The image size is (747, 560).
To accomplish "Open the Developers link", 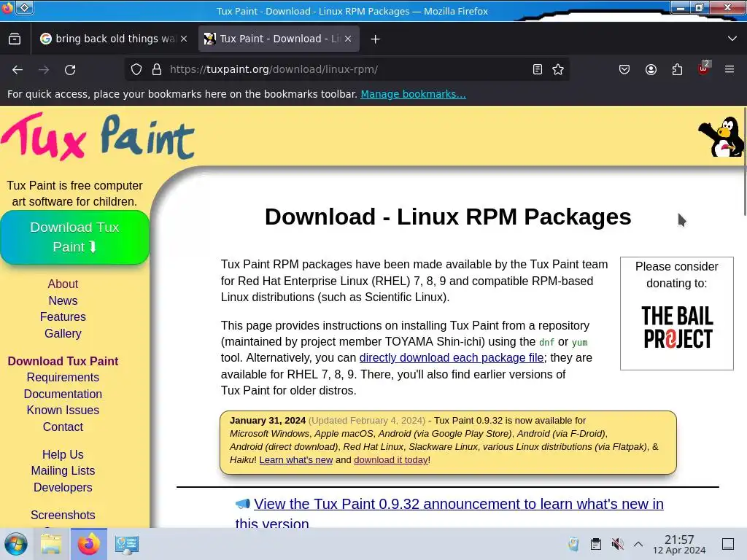I will click(63, 487).
